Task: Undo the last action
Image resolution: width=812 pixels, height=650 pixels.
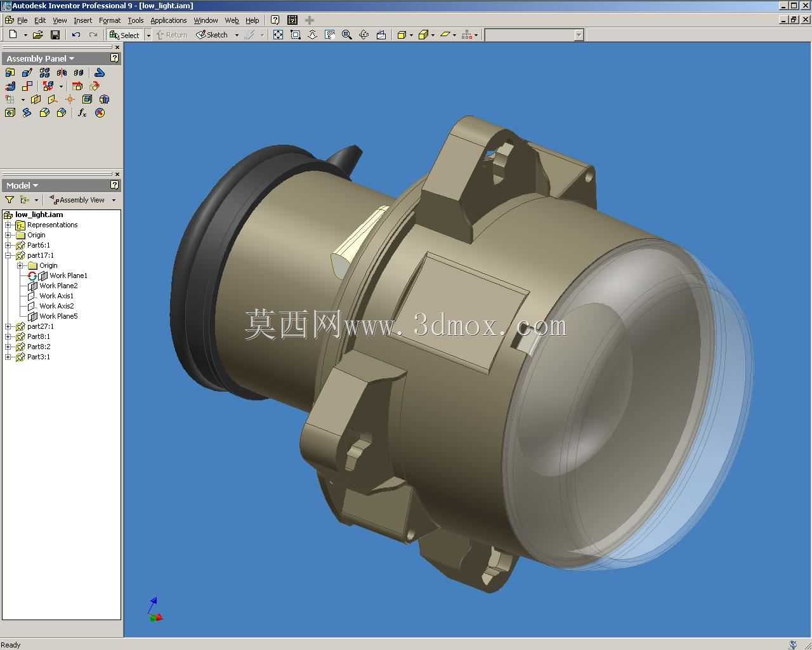Action: point(76,35)
